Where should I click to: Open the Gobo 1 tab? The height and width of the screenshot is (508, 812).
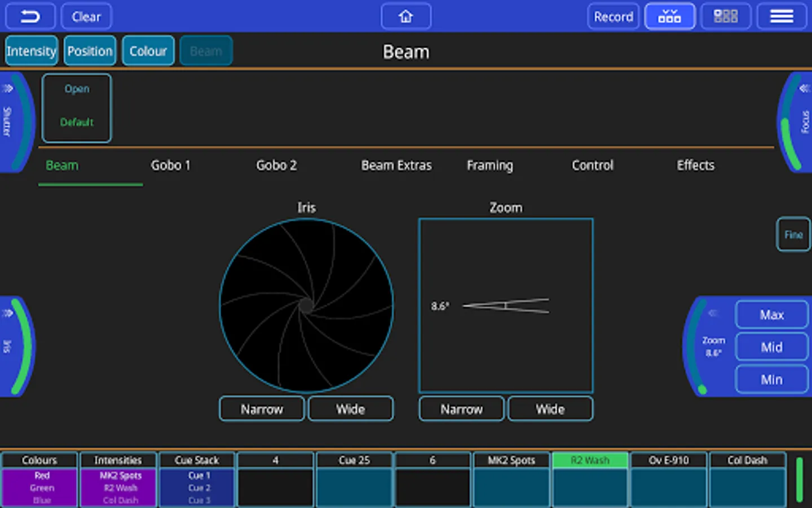pos(170,165)
